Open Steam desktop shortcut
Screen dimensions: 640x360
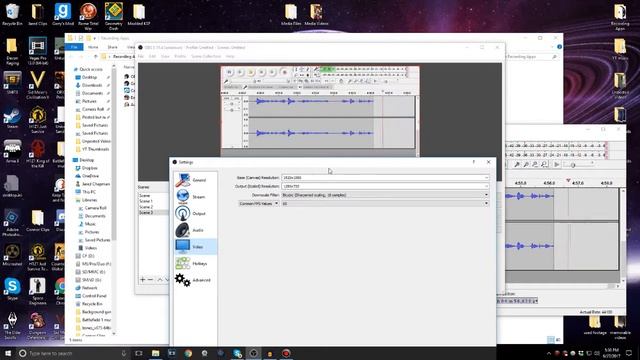[12, 118]
